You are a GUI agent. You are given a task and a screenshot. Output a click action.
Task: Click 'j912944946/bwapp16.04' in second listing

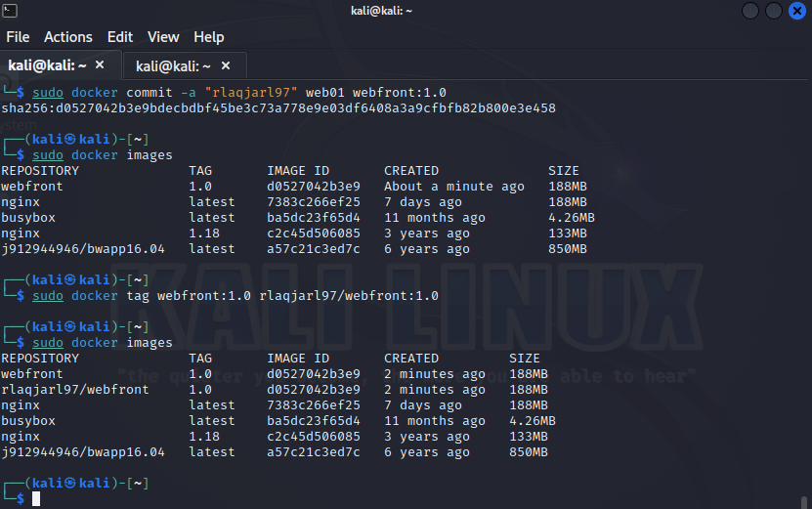tap(83, 452)
